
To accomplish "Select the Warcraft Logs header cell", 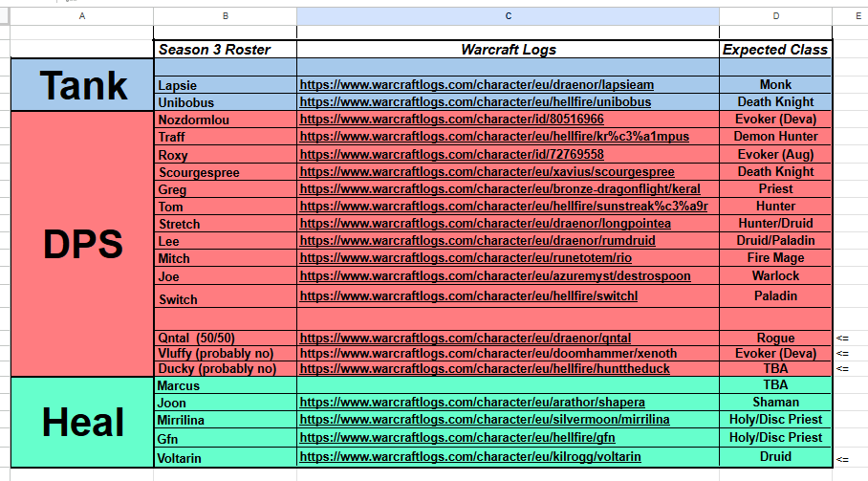I will pos(509,50).
